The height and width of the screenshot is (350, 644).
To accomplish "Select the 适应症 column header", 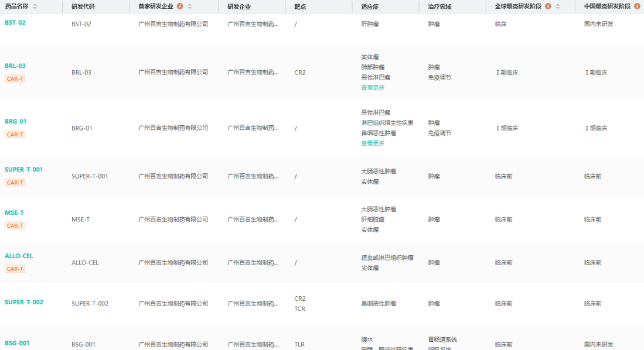I will click(370, 6).
